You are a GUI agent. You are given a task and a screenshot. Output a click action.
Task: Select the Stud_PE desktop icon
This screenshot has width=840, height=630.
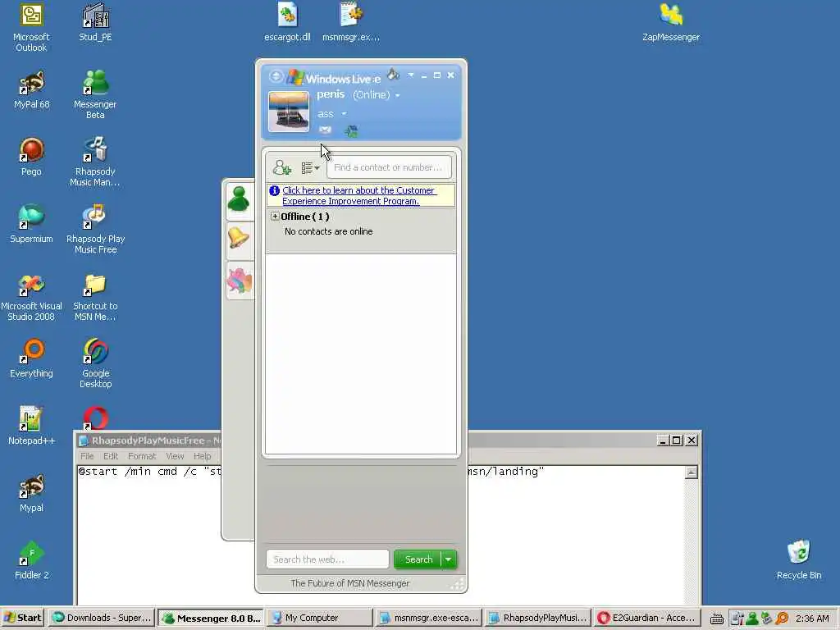coord(95,22)
